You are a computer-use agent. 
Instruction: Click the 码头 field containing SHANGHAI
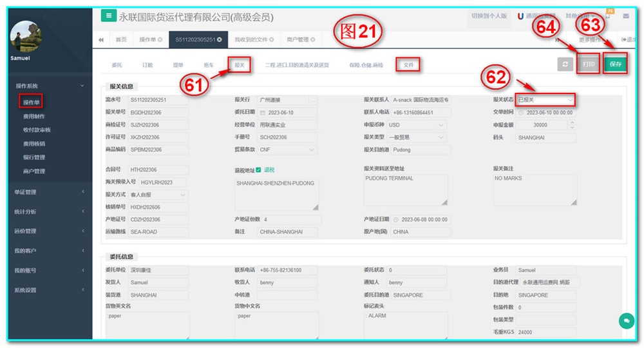click(x=545, y=138)
